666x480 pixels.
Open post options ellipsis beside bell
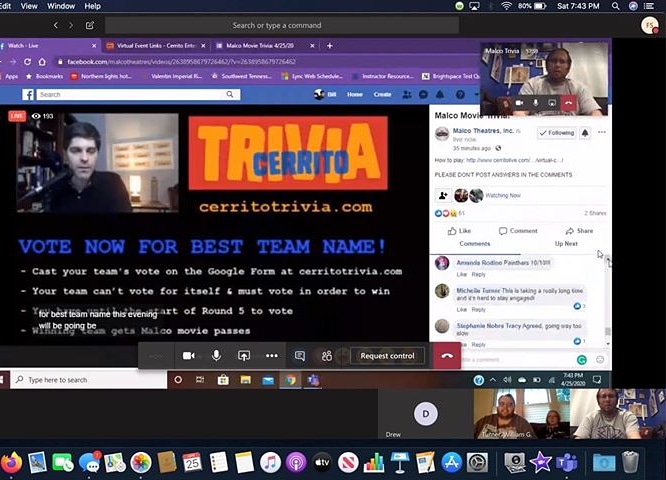pos(602,133)
